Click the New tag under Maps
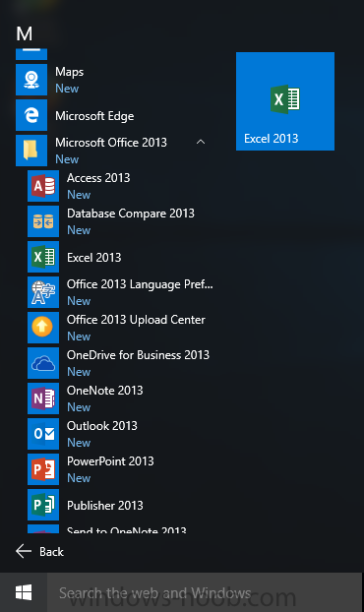The image size is (364, 612). click(x=67, y=89)
